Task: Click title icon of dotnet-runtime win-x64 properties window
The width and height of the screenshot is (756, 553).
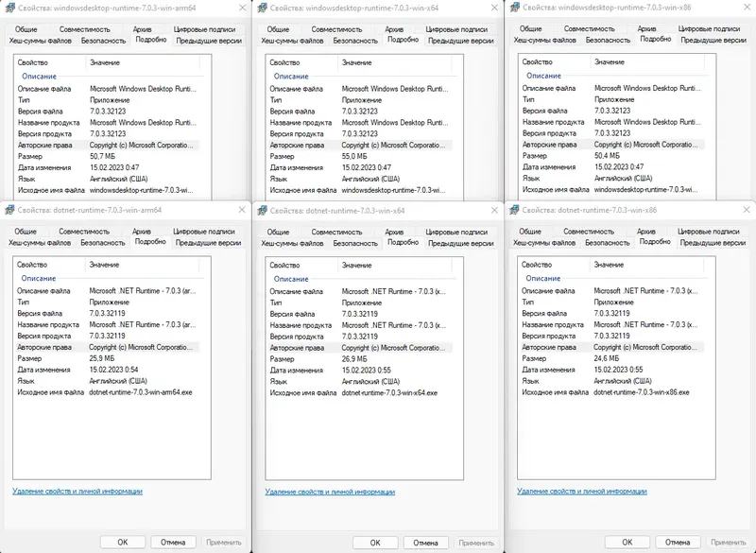Action: (x=263, y=210)
